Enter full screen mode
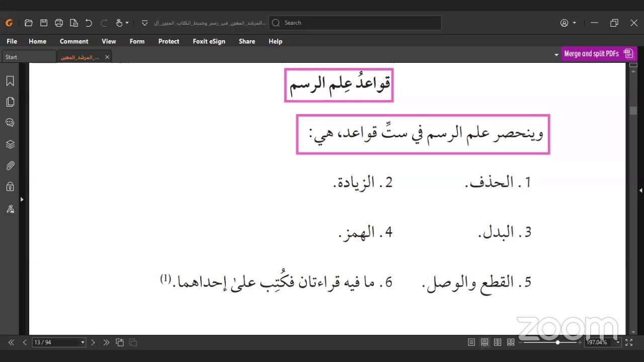Viewport: 644px width, 362px height. click(x=628, y=342)
